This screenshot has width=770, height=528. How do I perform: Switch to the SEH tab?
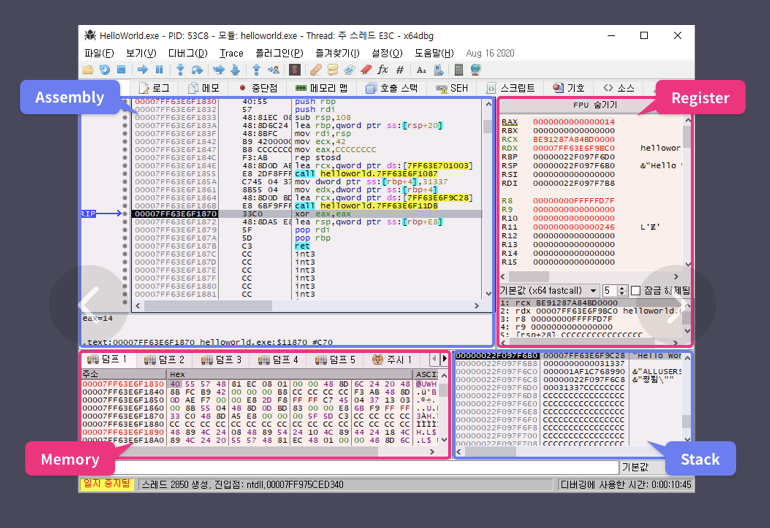[452, 88]
